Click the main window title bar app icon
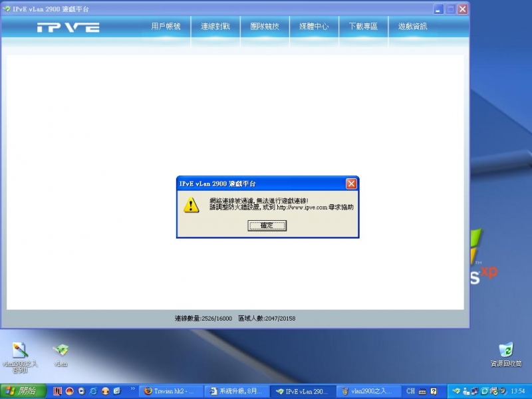 (x=7, y=9)
